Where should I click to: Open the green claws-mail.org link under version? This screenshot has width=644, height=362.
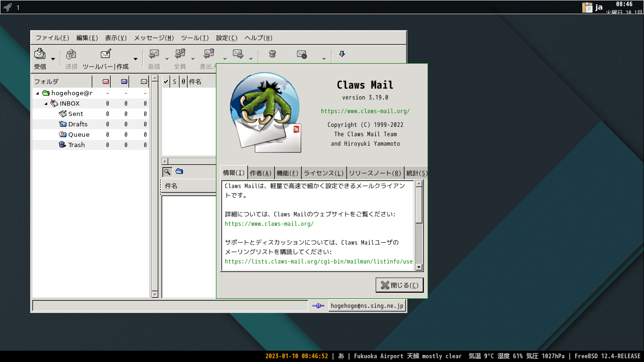(x=365, y=111)
